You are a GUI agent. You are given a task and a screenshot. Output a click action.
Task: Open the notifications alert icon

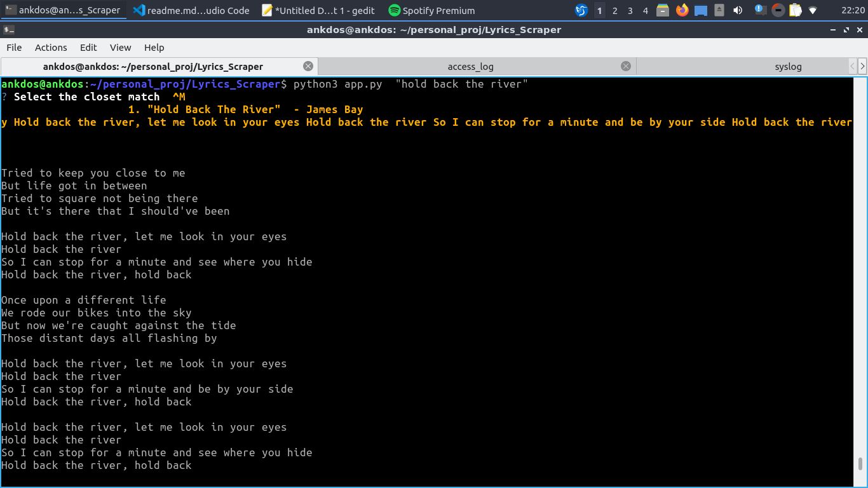click(x=760, y=10)
